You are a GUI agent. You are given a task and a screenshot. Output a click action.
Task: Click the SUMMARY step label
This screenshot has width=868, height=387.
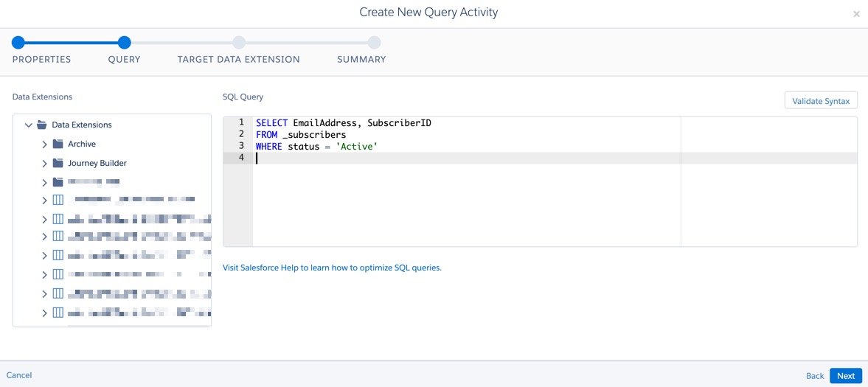point(361,59)
